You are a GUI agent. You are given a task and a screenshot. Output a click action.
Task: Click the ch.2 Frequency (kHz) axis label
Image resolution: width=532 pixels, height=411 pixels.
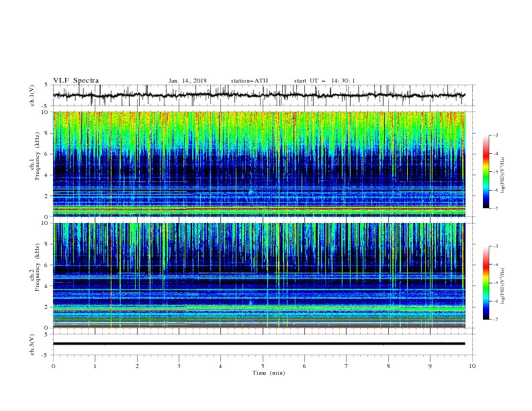tap(35, 267)
